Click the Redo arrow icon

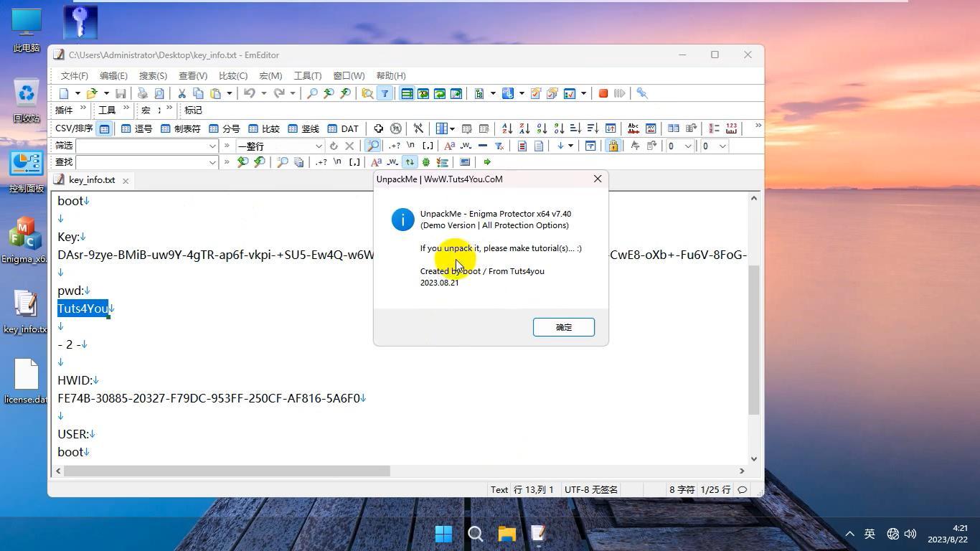[279, 93]
